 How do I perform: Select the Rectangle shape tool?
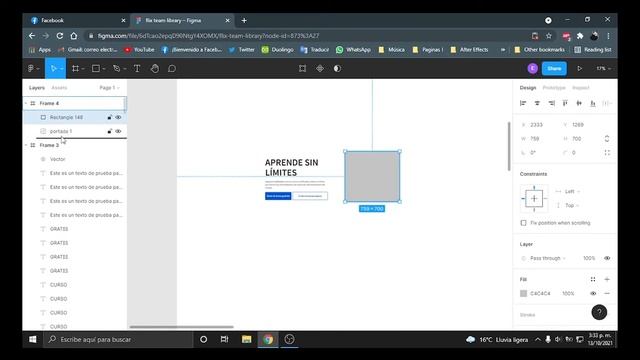pos(96,69)
